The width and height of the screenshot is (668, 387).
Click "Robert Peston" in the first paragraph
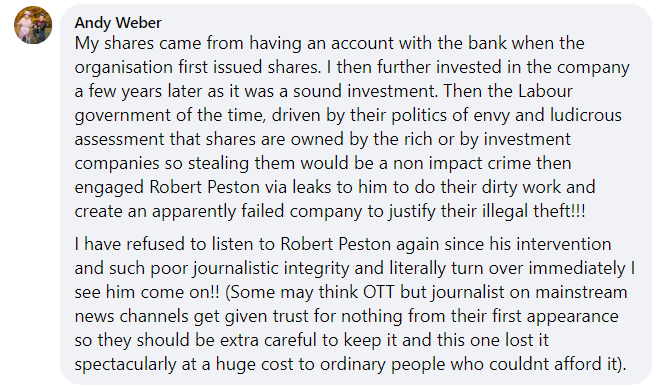(x=204, y=187)
